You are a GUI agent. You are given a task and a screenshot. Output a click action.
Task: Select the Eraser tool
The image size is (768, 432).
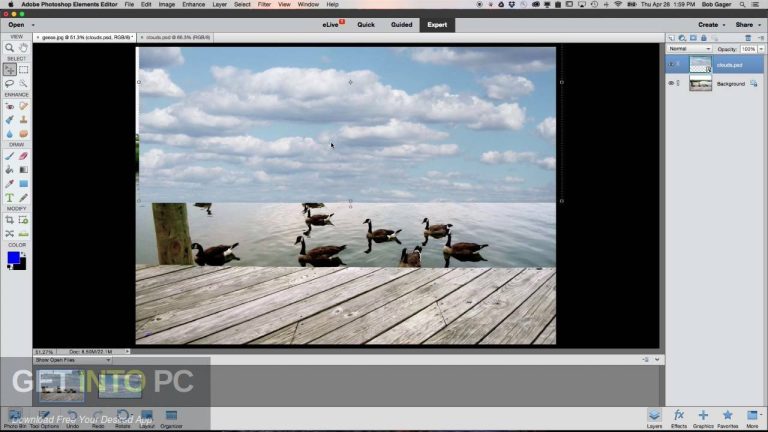coord(23,156)
